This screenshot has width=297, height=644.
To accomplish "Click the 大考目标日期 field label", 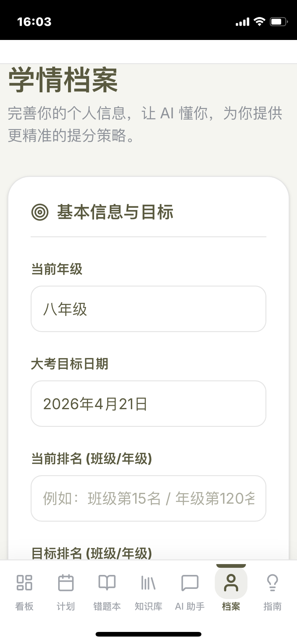I will 70,364.
